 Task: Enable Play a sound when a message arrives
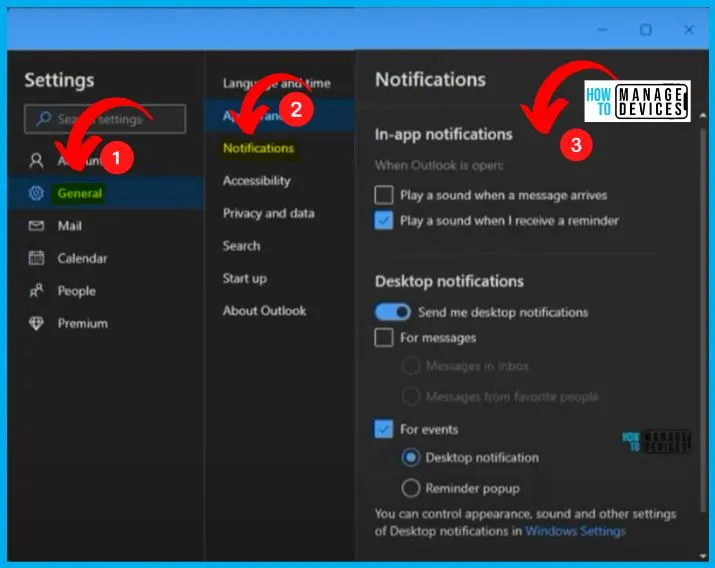383,195
